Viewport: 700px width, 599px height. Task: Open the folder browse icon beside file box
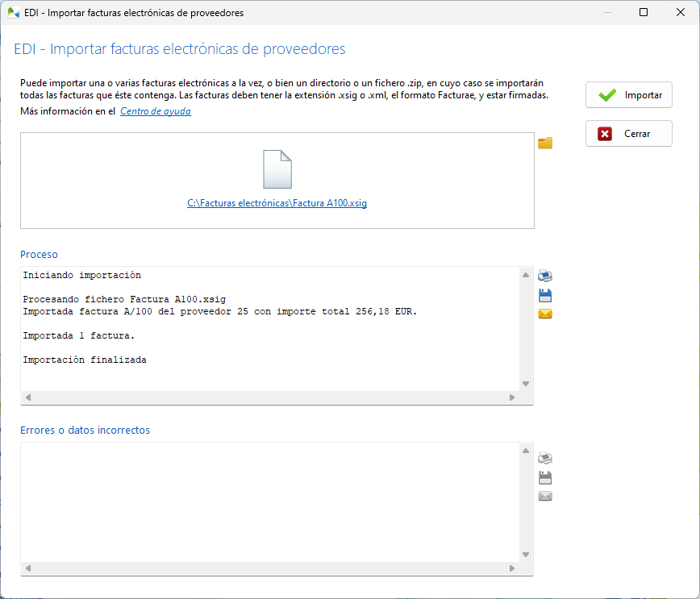point(545,144)
